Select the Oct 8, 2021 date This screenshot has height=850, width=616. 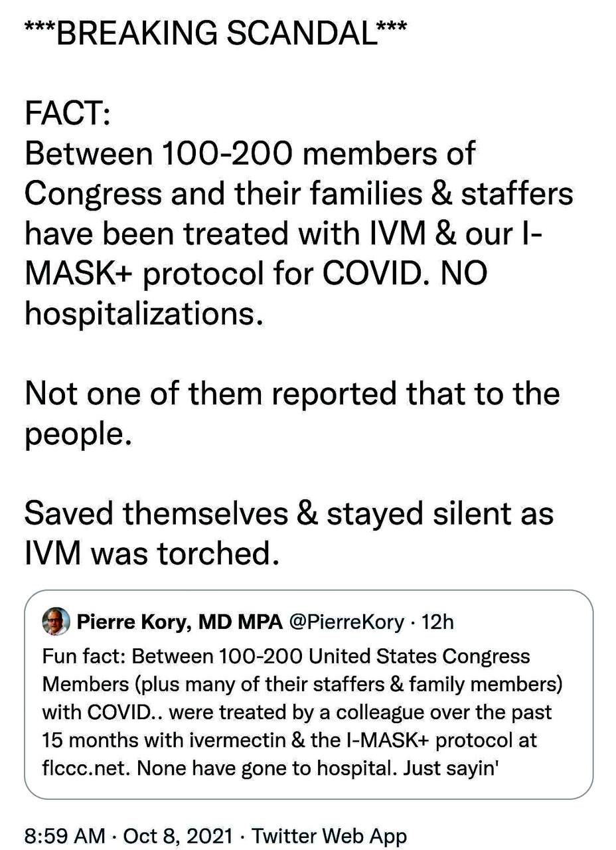click(178, 835)
